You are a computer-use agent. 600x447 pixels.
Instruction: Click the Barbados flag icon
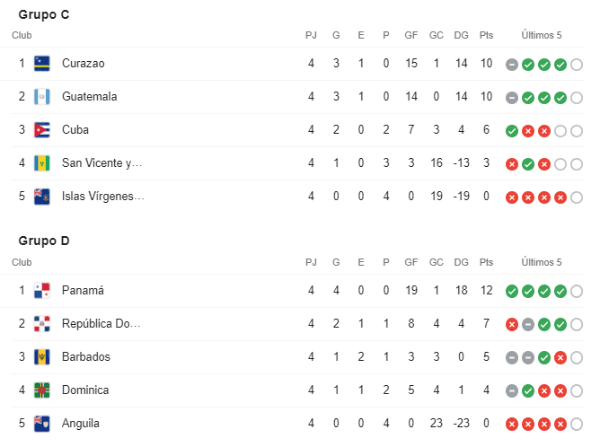click(42, 357)
